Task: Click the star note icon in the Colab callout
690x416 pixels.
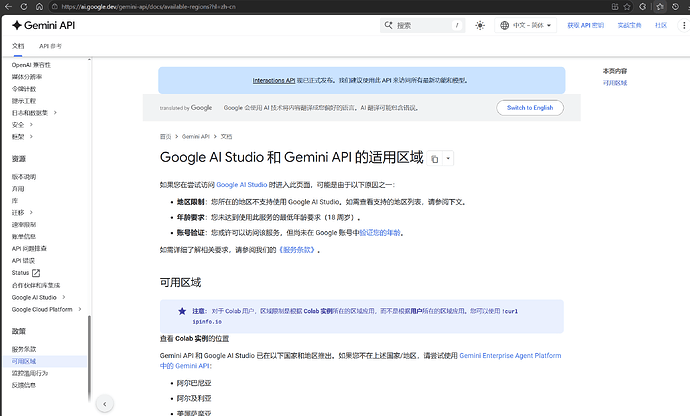Action: click(182, 311)
